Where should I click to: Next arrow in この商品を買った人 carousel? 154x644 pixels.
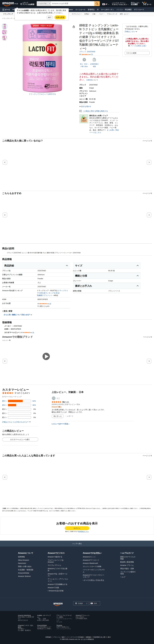tap(149, 477)
